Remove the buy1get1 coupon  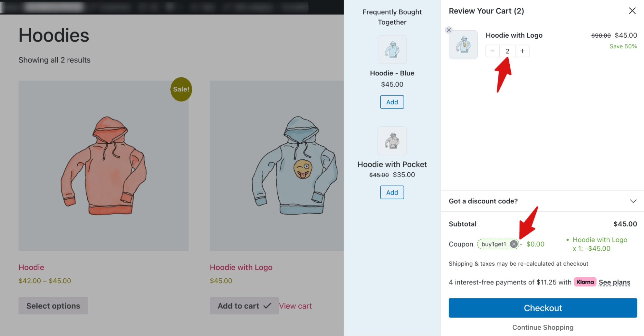click(514, 244)
